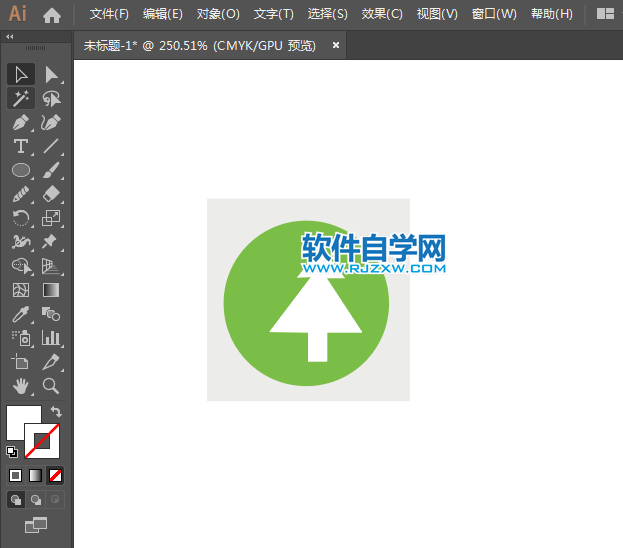Screen dimensions: 623x548
Task: Select the Line Segment tool
Action: tap(51, 146)
